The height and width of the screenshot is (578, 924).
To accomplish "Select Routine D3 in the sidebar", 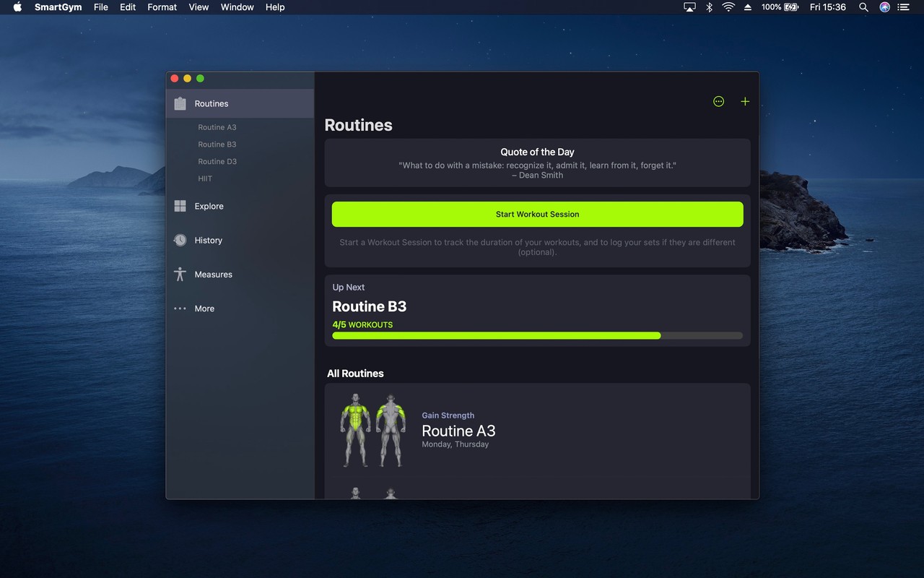I will (x=217, y=161).
